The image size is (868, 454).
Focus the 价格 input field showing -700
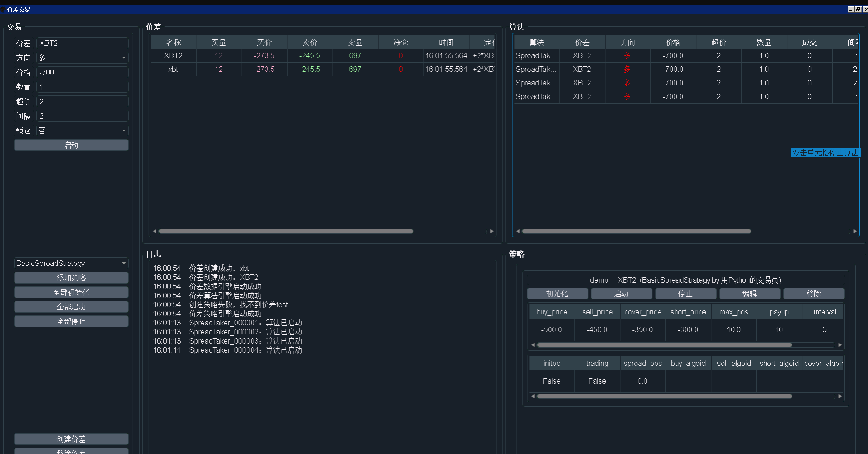click(x=82, y=72)
